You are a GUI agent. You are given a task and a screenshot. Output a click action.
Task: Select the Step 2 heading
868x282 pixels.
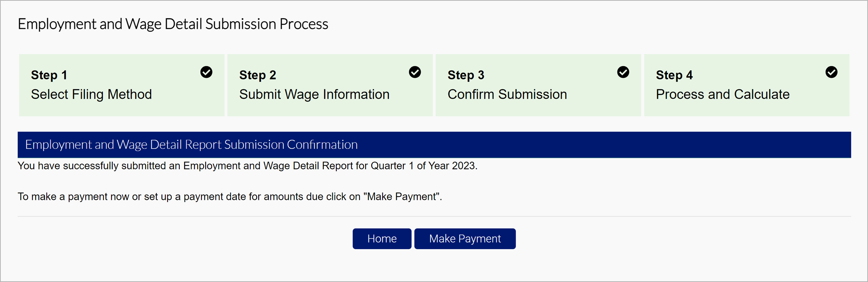click(258, 75)
